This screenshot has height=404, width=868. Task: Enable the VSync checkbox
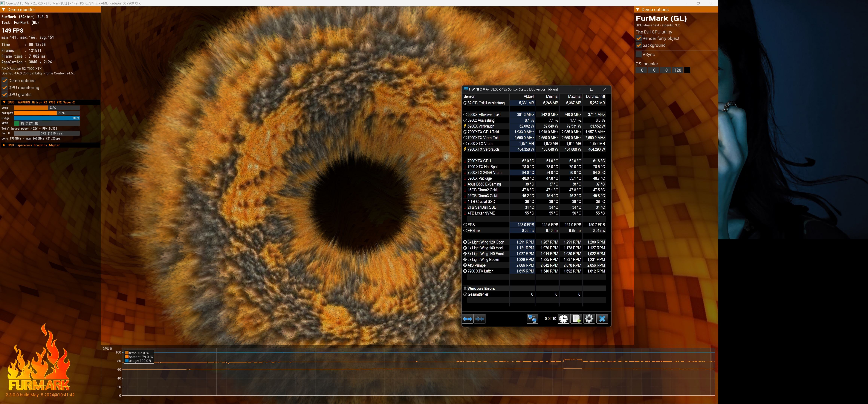pos(638,54)
